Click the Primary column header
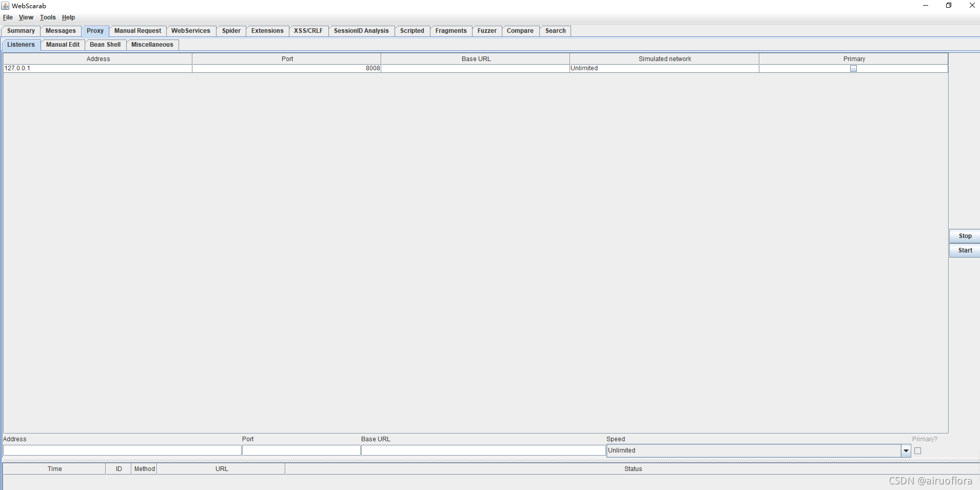The height and width of the screenshot is (490, 980). click(854, 59)
